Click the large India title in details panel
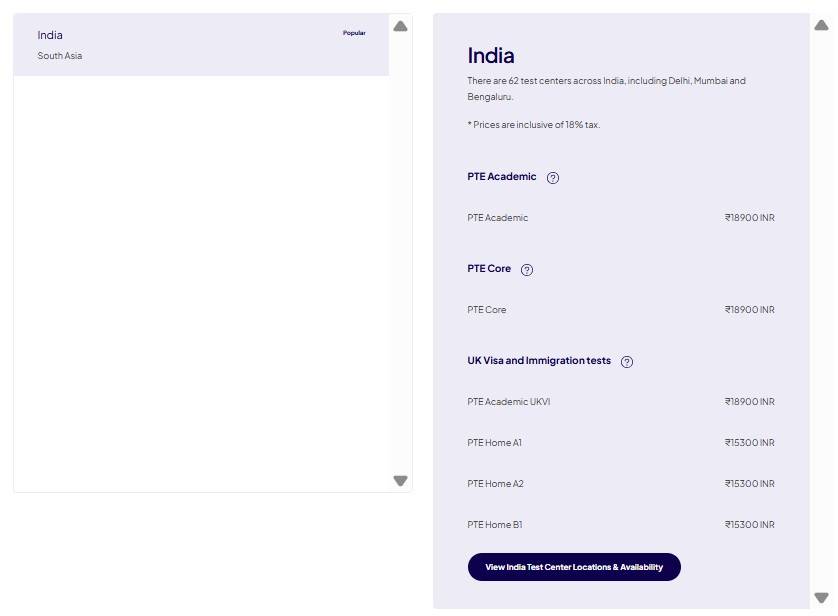The width and height of the screenshot is (838, 616). (x=491, y=55)
